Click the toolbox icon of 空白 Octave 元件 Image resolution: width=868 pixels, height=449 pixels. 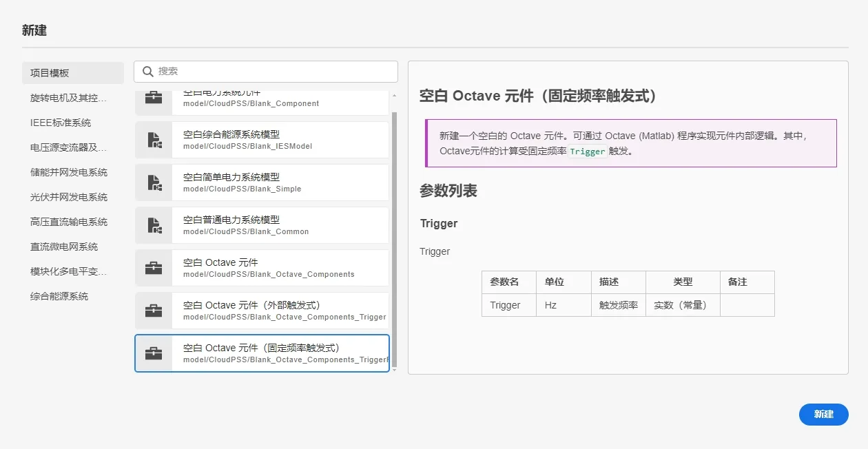tap(152, 267)
